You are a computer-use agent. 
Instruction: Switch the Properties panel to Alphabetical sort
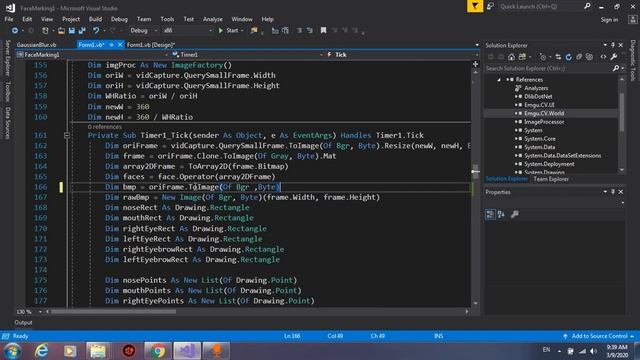pyautogui.click(x=501, y=214)
